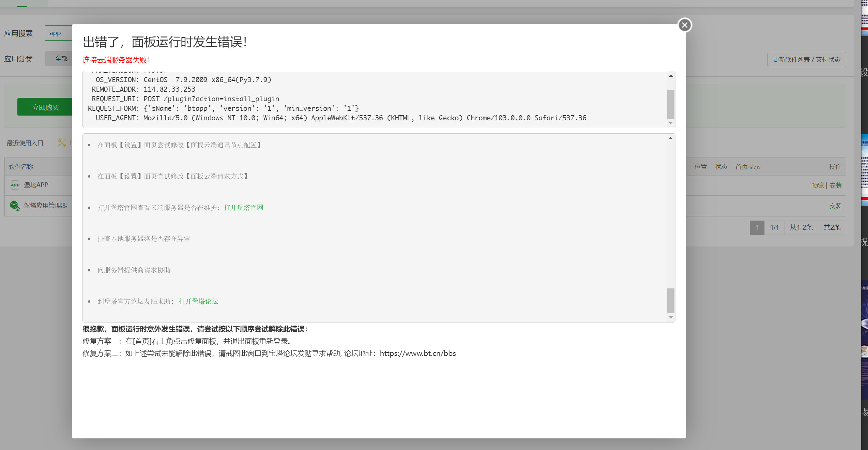
Task: Select page 1 in pagination
Action: [x=757, y=227]
